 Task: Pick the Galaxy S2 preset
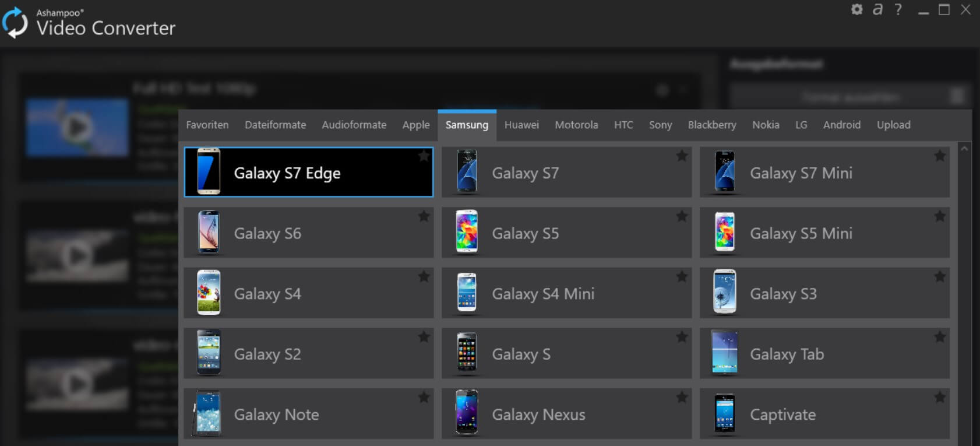pos(309,353)
